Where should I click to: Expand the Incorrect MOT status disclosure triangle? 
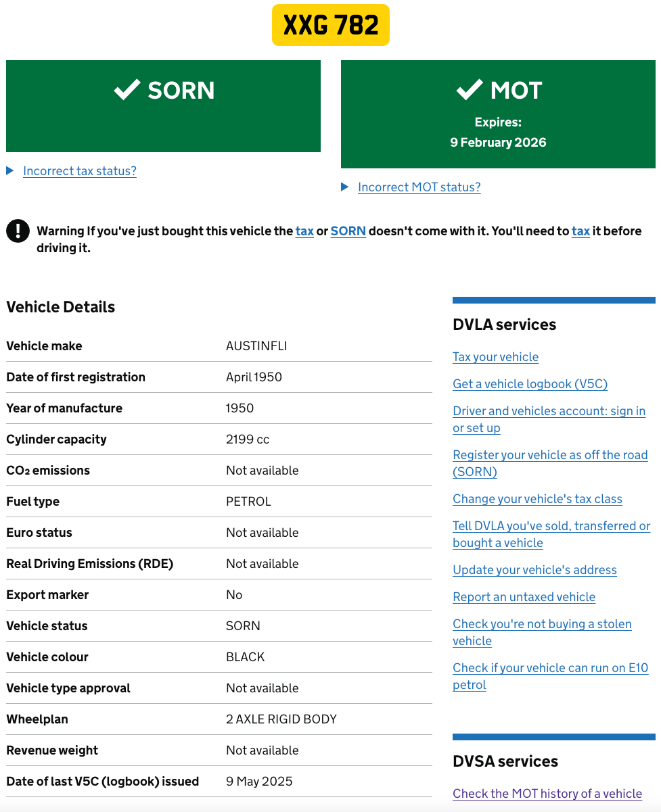(x=345, y=187)
